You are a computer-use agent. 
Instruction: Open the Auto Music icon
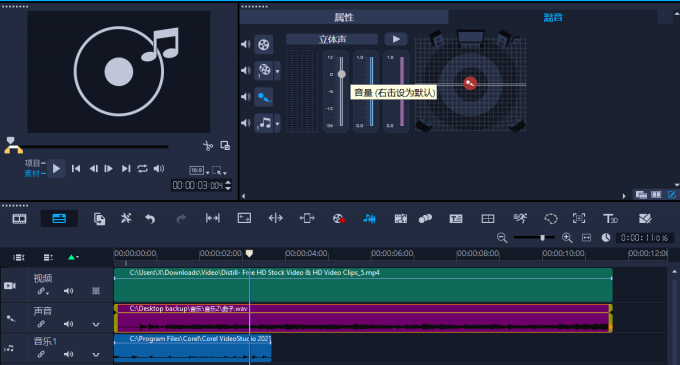400,218
